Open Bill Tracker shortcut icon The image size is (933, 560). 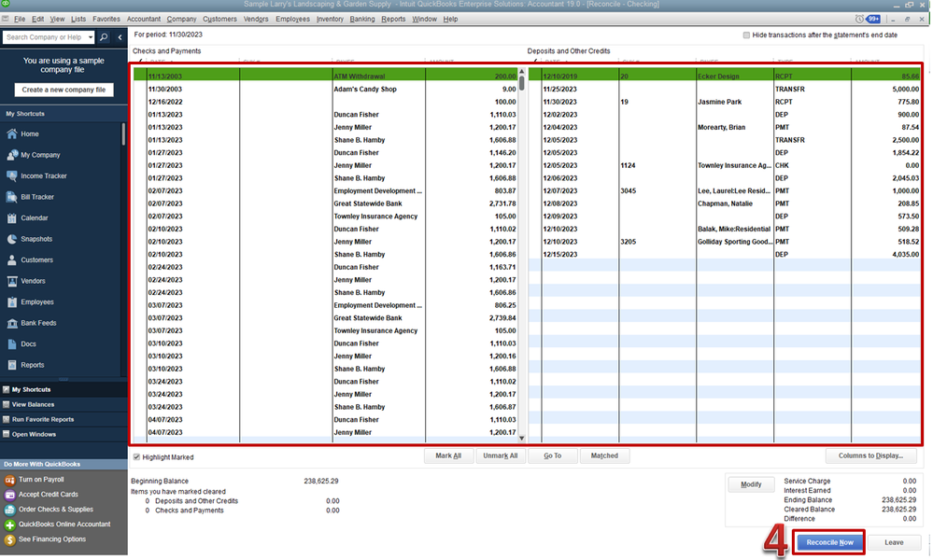point(12,197)
